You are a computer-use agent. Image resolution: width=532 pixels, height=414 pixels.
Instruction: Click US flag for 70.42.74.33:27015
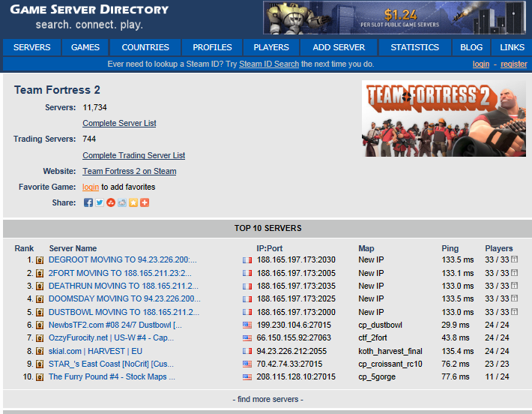[247, 364]
